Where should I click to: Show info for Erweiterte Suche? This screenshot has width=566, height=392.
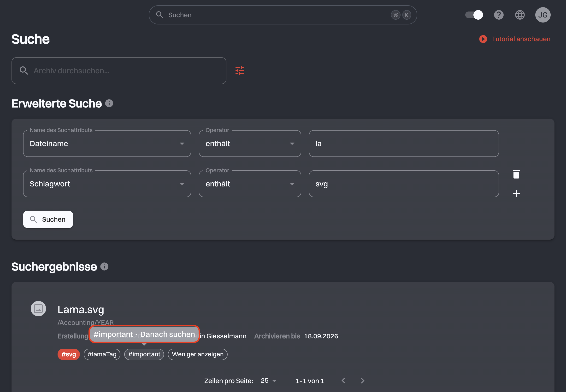coord(109,104)
